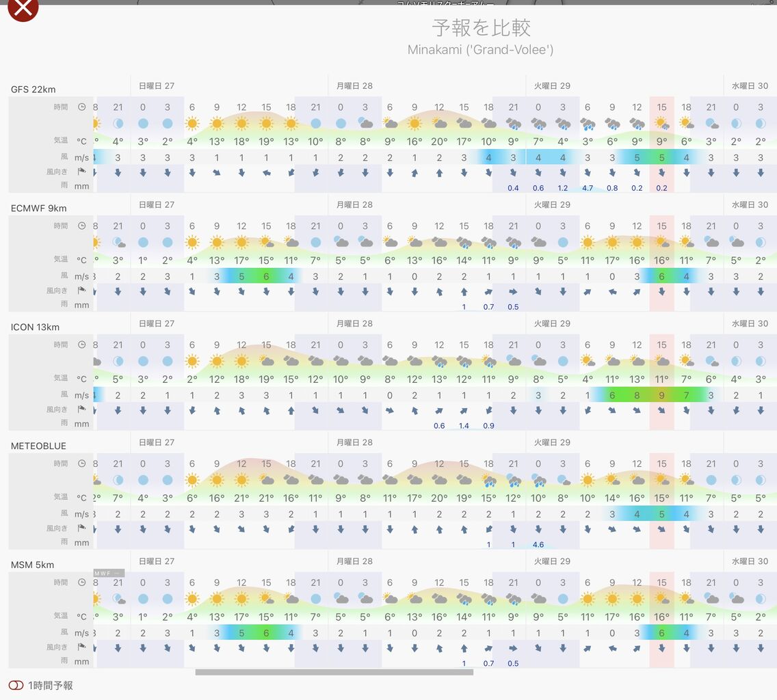Image resolution: width=777 pixels, height=700 pixels.
Task: Click the clock icon in ICON 時間 row
Action: click(82, 345)
